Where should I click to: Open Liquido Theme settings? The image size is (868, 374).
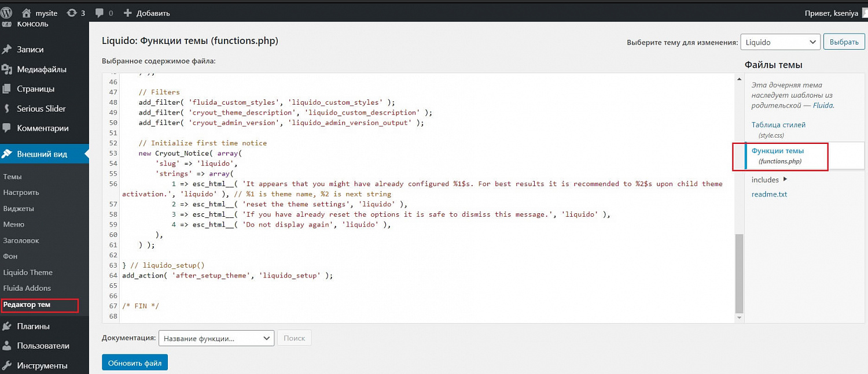(x=28, y=272)
